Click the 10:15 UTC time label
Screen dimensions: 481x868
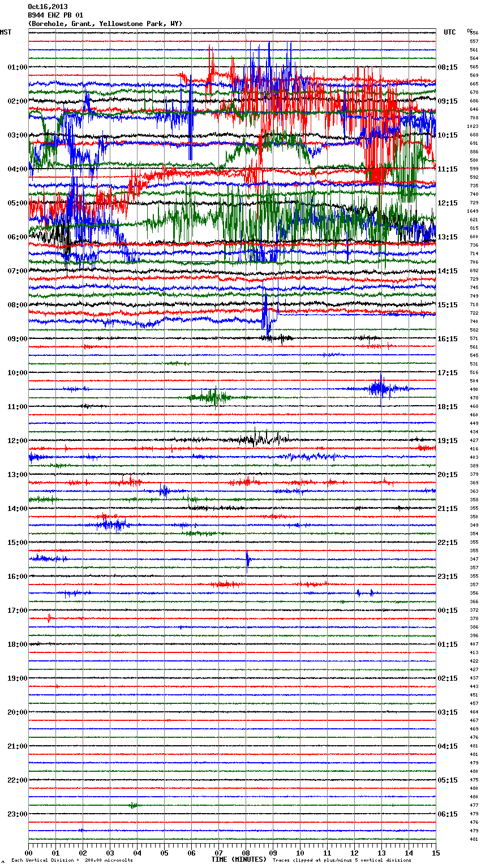coord(448,135)
